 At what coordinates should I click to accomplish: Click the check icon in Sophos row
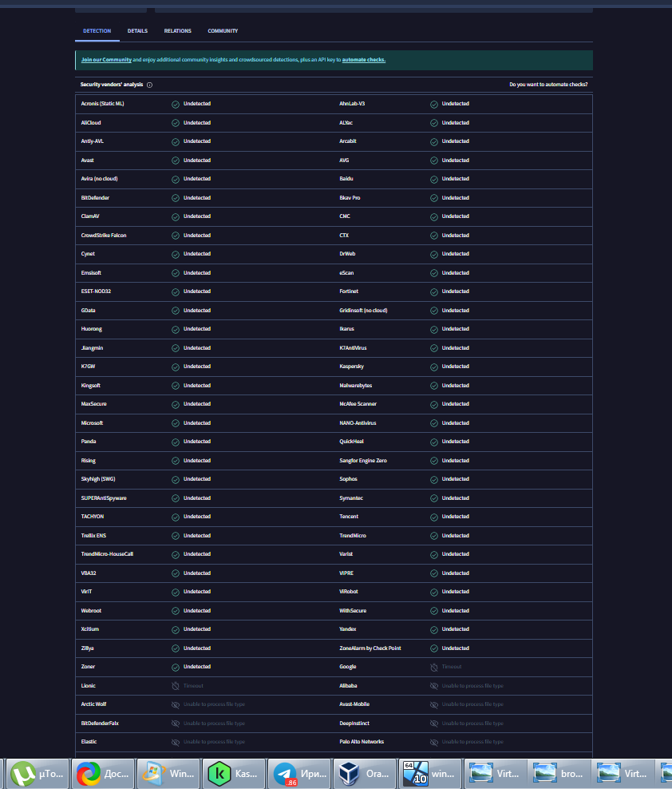coord(434,480)
